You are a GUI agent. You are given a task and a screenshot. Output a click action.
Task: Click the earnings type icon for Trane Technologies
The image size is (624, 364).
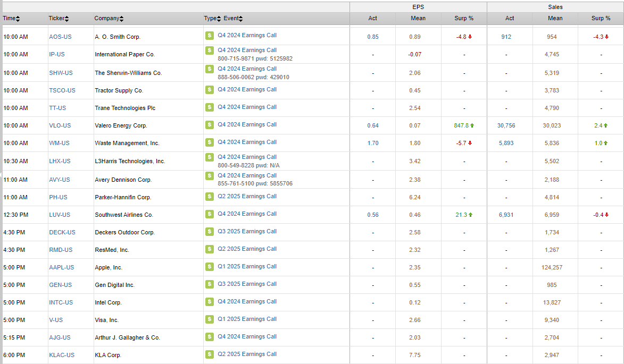coord(209,107)
